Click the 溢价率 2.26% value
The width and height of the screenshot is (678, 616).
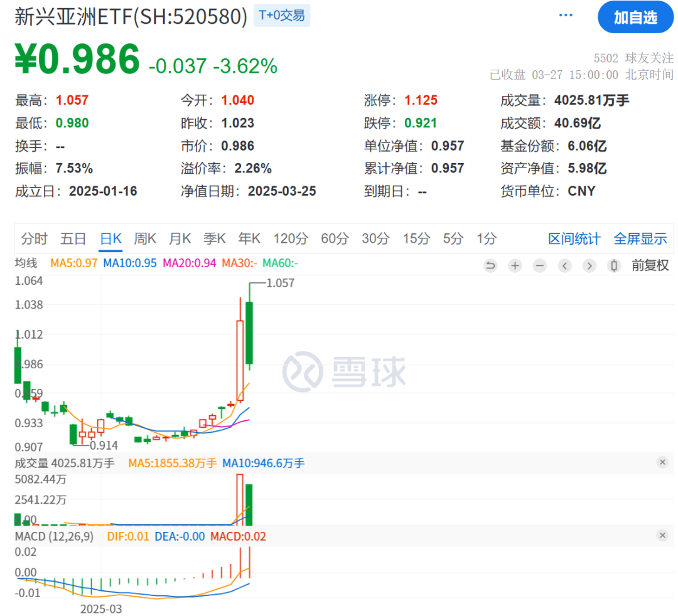point(253,168)
